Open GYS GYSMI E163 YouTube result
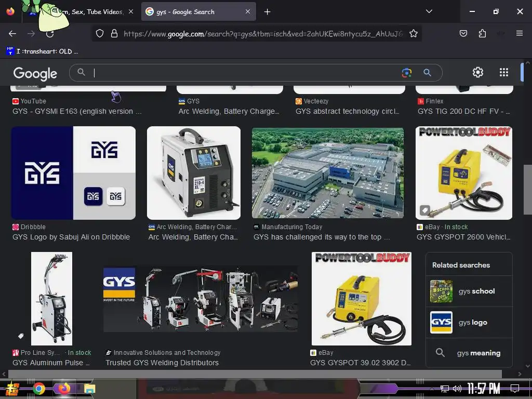This screenshot has width=532, height=399. pos(77,111)
